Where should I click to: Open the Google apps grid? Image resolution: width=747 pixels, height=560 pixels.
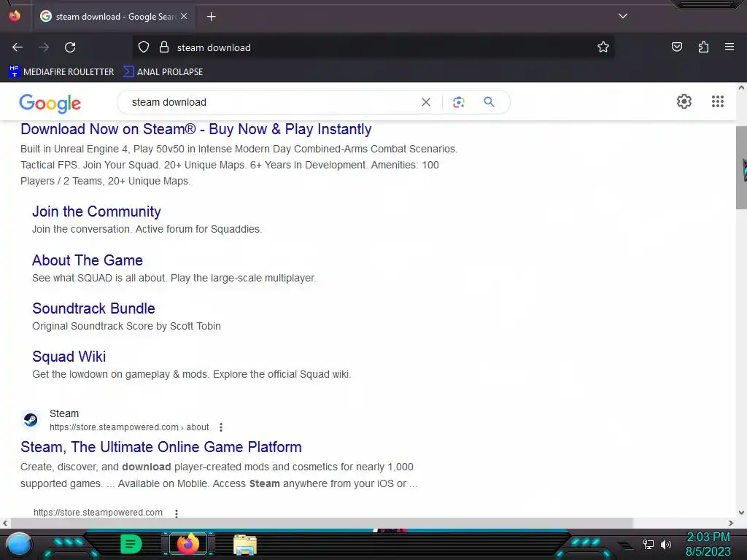718,101
